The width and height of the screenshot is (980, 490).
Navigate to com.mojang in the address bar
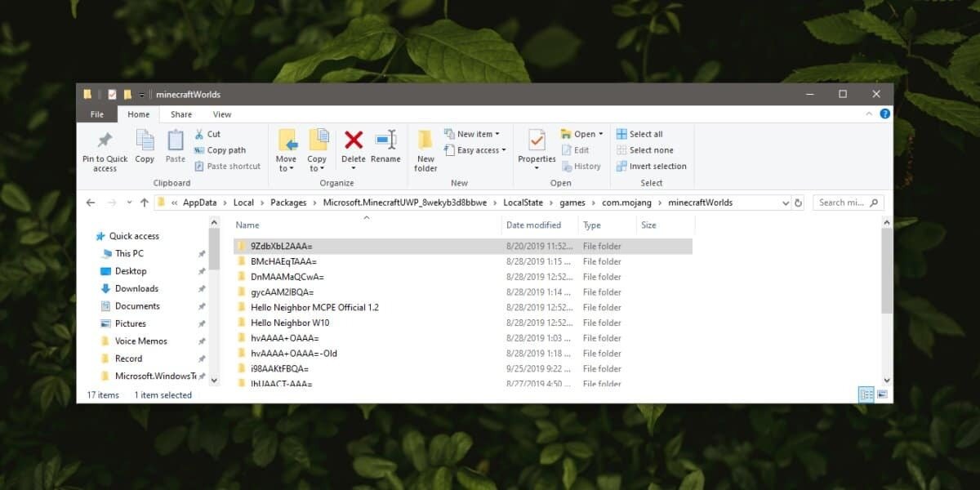[x=627, y=202]
